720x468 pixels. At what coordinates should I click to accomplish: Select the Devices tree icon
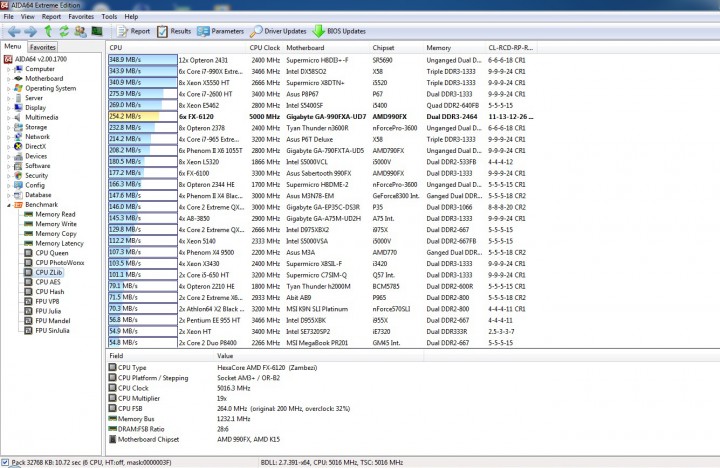click(x=18, y=156)
